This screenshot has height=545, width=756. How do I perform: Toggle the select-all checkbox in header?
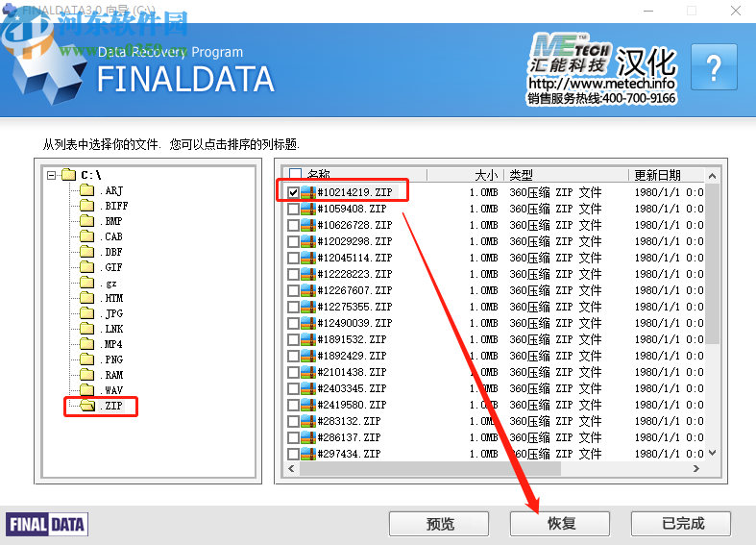pyautogui.click(x=296, y=174)
